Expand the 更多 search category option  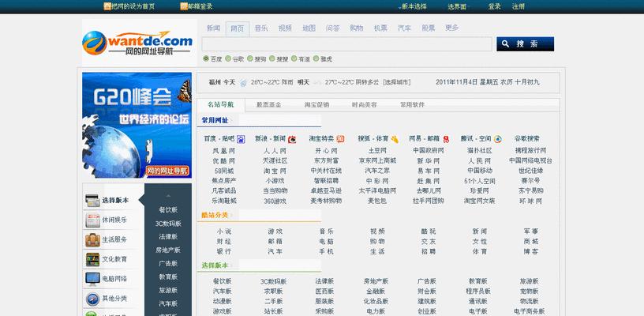451,28
